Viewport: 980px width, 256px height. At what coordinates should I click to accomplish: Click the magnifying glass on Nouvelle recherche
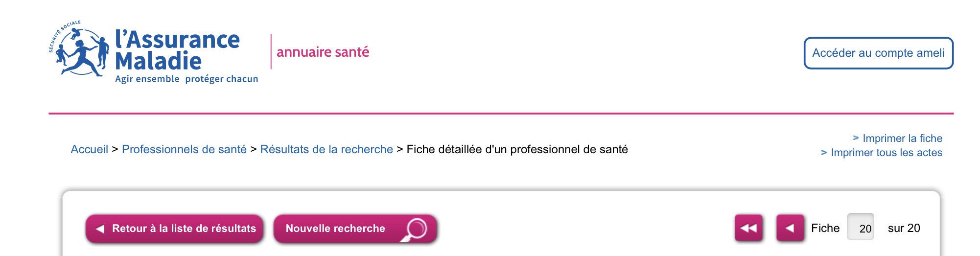(414, 229)
